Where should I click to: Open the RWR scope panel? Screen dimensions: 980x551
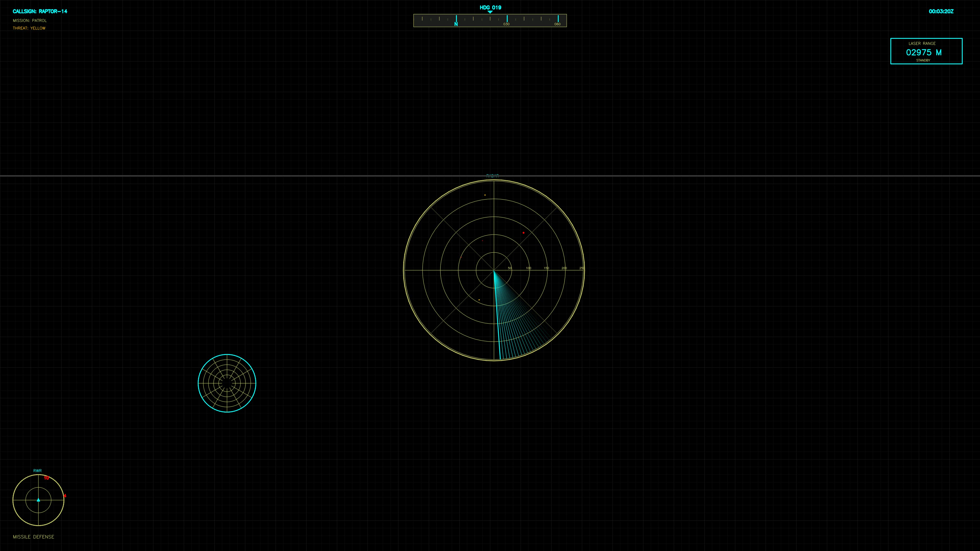tap(38, 470)
